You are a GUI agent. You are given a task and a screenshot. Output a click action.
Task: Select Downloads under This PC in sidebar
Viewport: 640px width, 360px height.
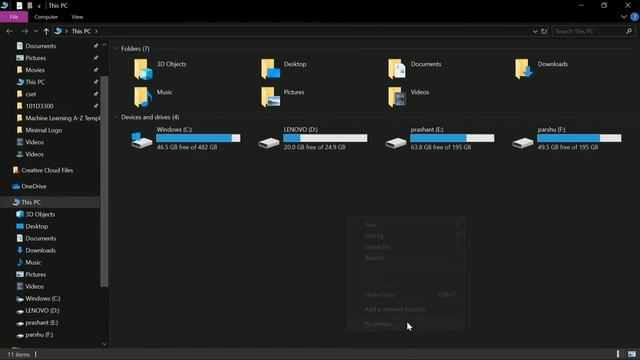coord(36,250)
